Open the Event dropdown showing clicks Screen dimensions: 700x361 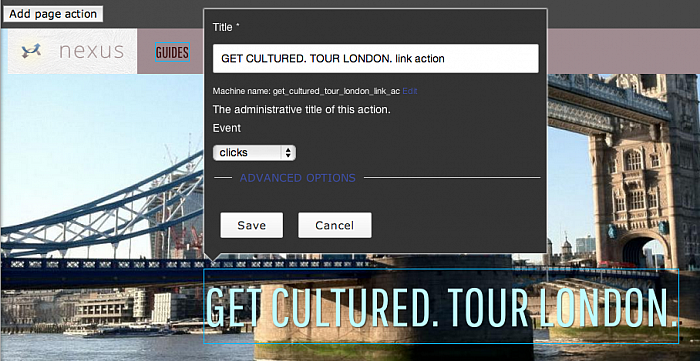point(254,153)
